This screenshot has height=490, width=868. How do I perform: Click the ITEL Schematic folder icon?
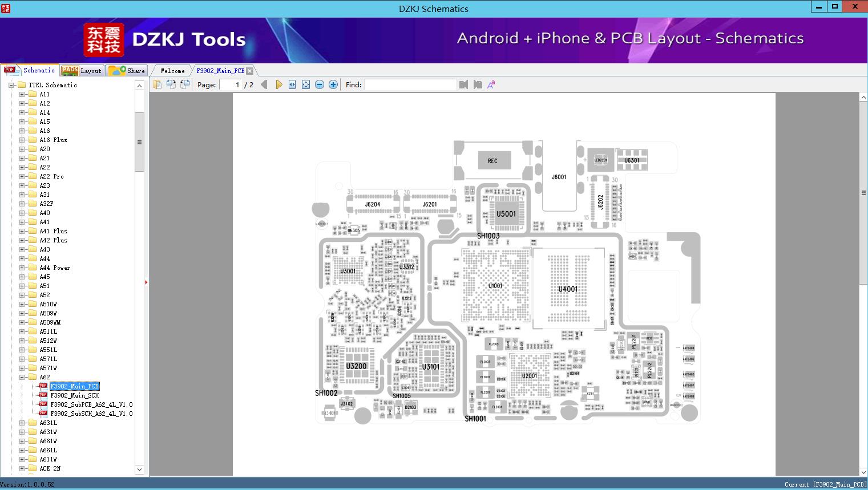[22, 85]
